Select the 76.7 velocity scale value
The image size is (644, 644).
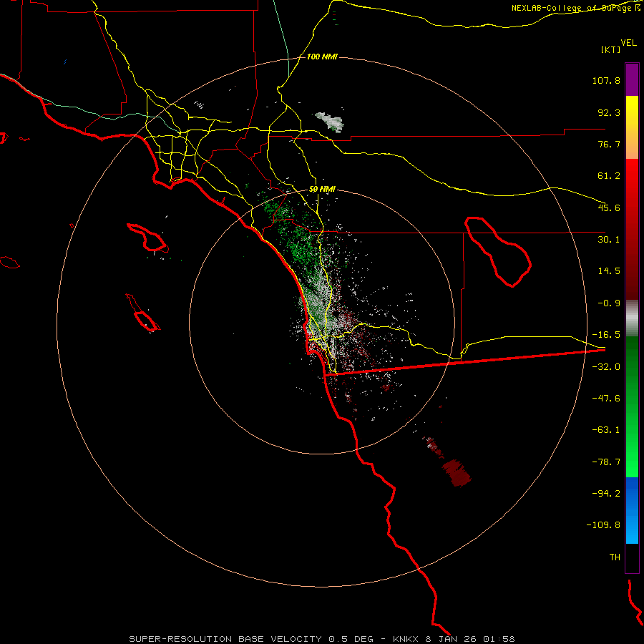tap(609, 144)
